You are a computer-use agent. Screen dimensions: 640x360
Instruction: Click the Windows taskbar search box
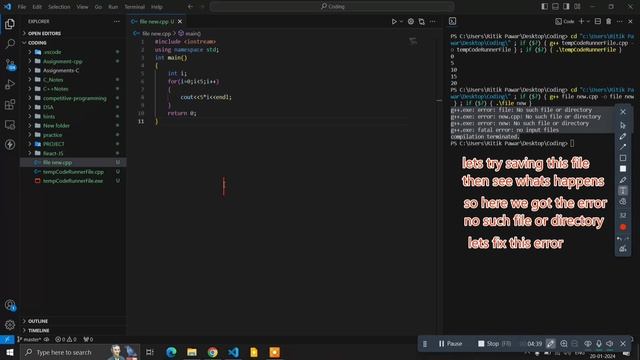click(x=80, y=352)
